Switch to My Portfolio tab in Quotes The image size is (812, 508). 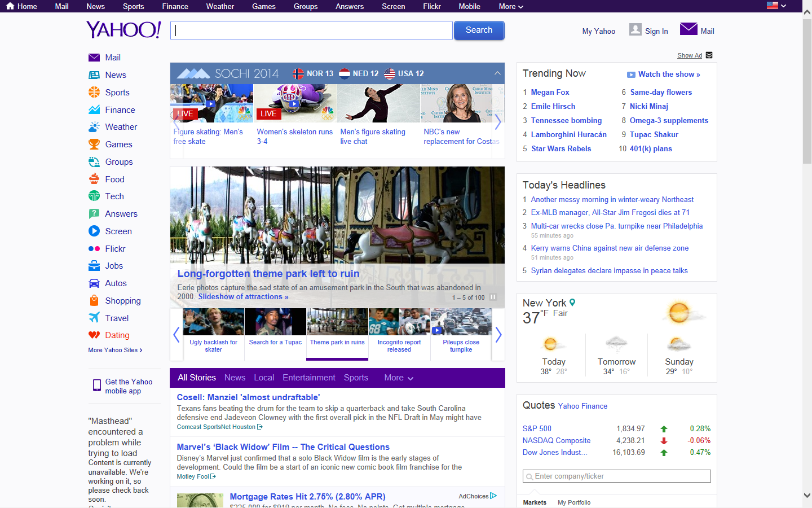tap(574, 502)
